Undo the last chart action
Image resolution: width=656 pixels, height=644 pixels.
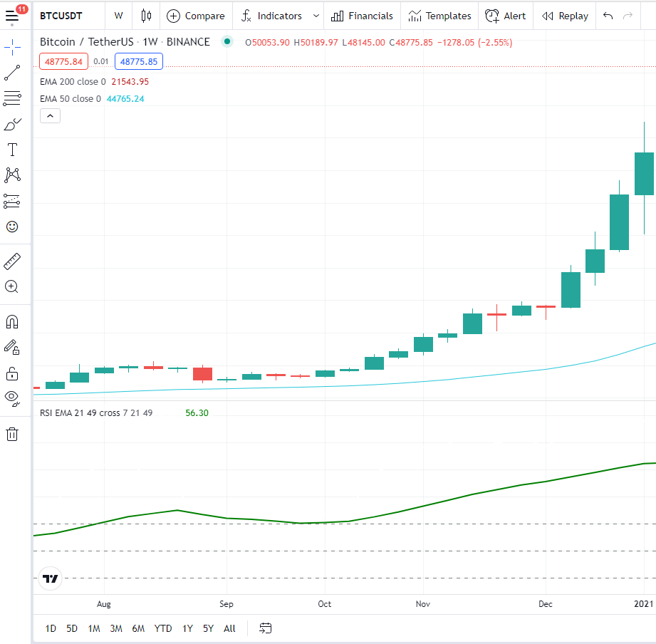pos(608,16)
